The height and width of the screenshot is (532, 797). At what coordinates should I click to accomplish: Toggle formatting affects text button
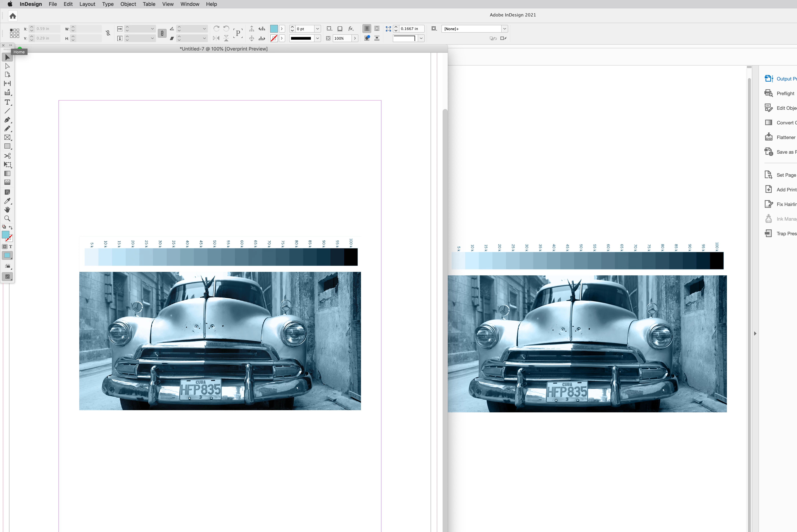10,247
